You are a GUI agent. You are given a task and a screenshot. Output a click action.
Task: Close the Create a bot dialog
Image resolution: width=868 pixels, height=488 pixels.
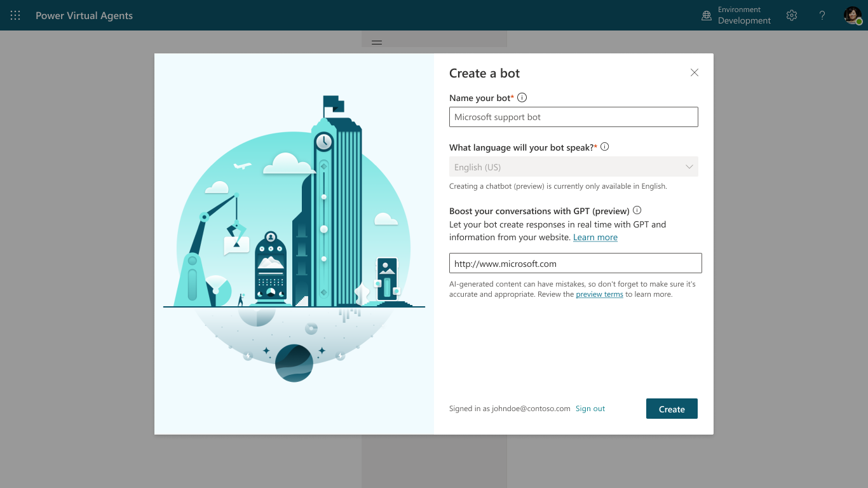(695, 72)
